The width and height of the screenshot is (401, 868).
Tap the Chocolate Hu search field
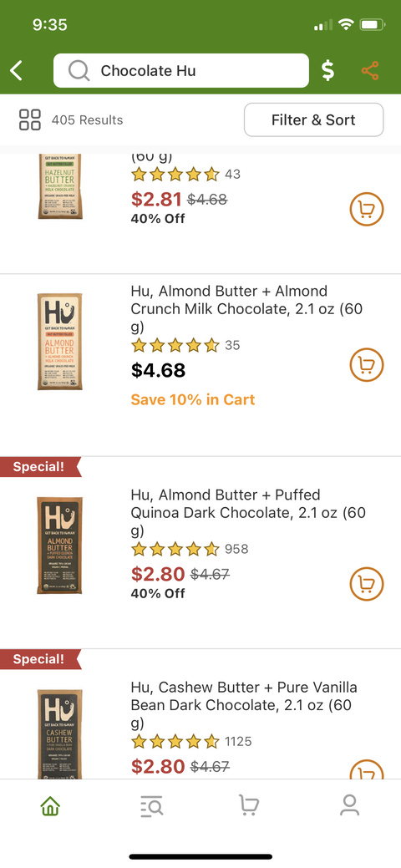[x=181, y=71]
